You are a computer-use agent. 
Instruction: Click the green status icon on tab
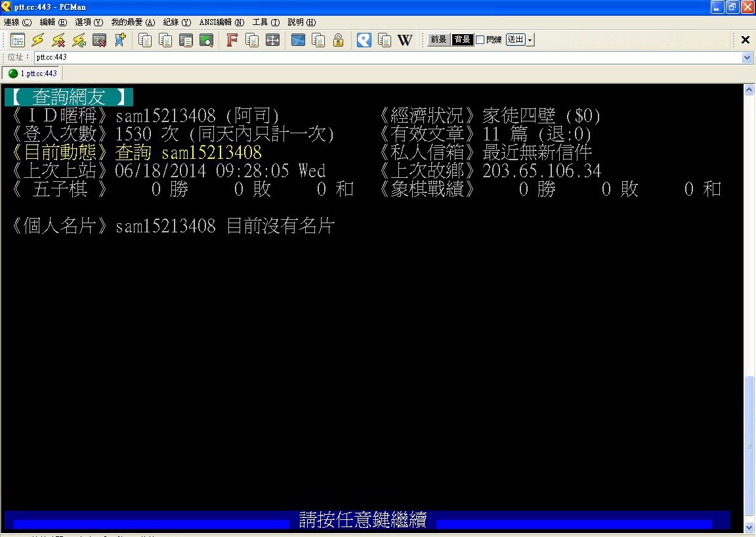tap(13, 74)
